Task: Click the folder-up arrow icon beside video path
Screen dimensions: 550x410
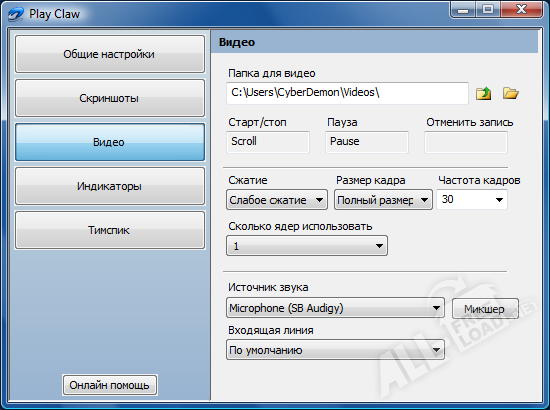Action: 483,93
